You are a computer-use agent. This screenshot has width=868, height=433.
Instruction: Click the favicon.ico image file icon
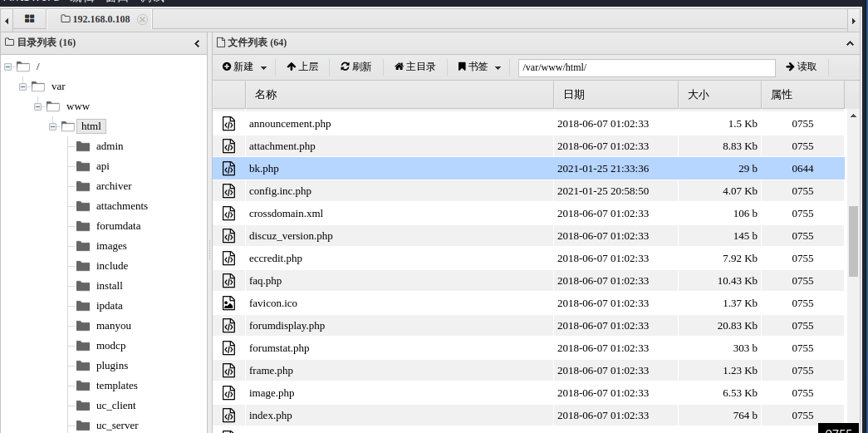point(228,303)
